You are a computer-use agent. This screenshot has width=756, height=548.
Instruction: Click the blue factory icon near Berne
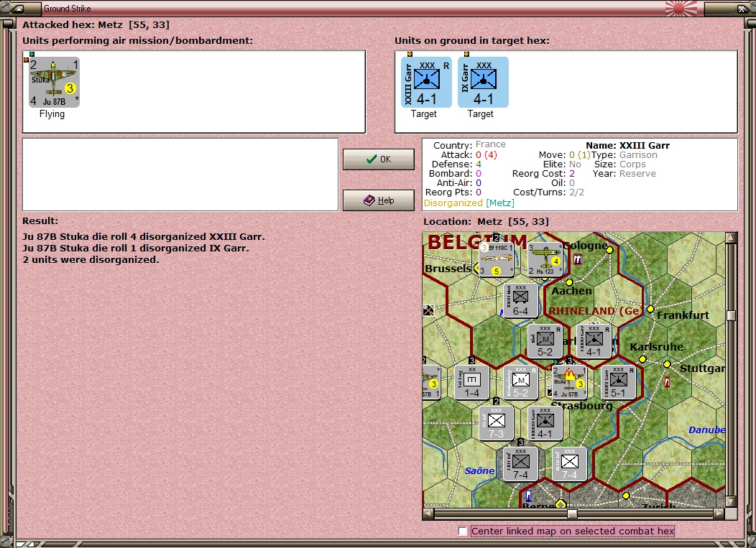(529, 496)
